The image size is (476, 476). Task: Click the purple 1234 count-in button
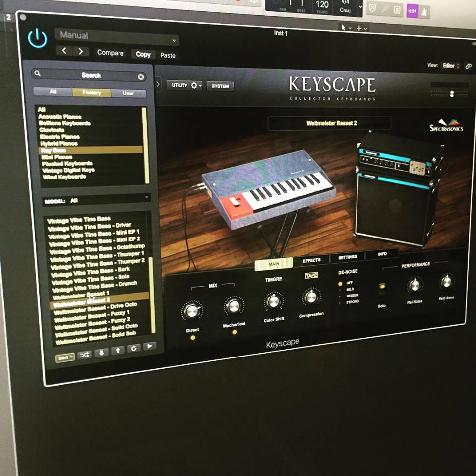tap(412, 10)
